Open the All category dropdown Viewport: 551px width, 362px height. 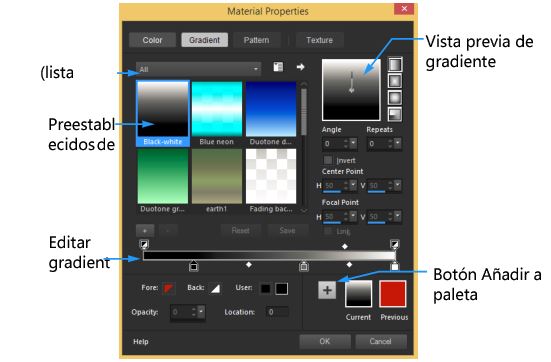(x=199, y=69)
